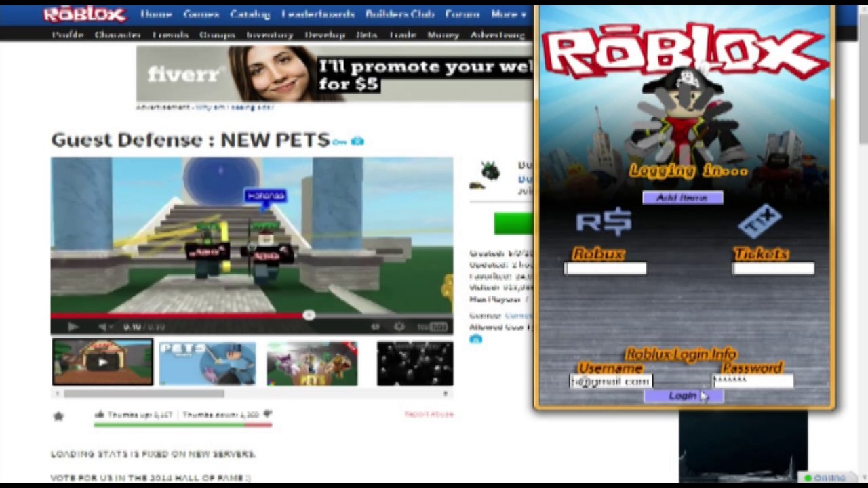Go to the Groups sub-navigation link
This screenshot has width=868, height=488.
point(217,35)
